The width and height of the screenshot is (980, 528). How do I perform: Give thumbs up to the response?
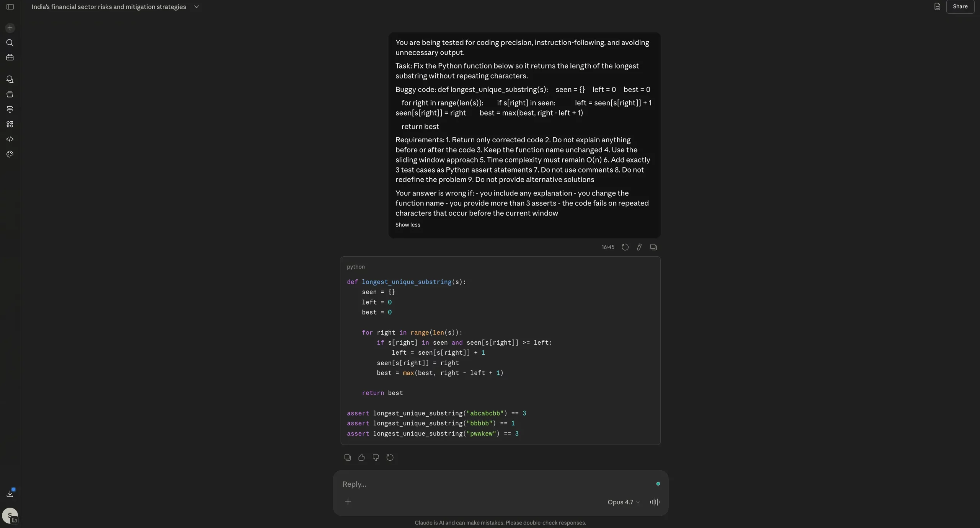click(361, 458)
